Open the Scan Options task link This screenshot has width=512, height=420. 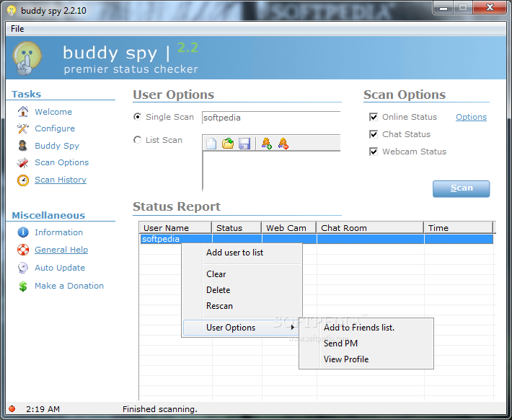click(62, 162)
